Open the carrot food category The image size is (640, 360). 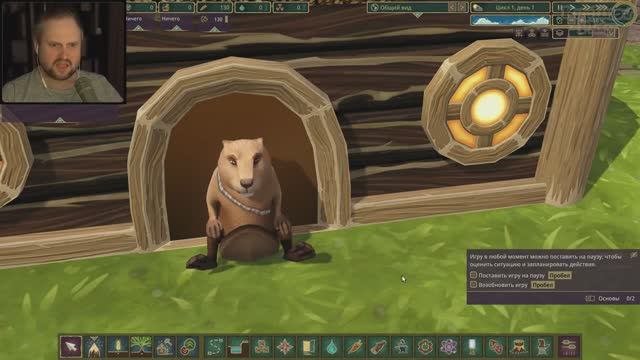pyautogui.click(x=355, y=347)
